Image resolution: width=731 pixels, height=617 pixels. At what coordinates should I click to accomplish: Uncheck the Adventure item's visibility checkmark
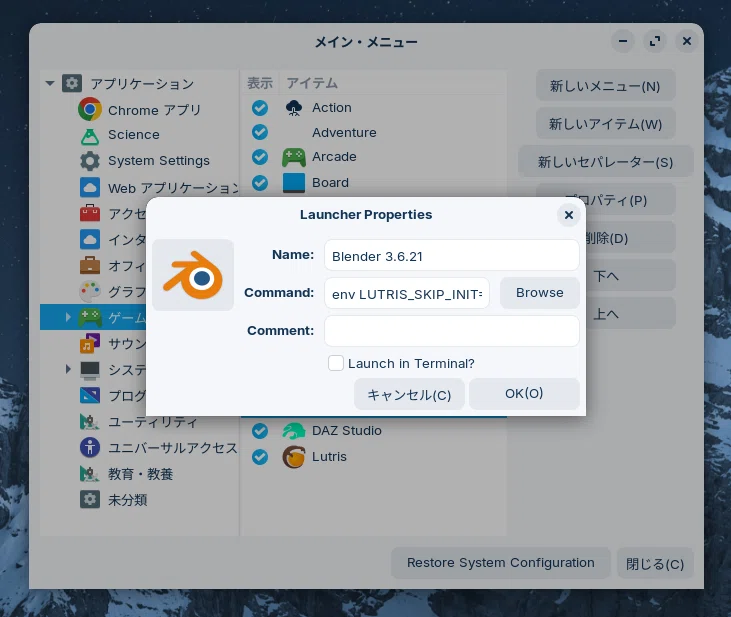(x=260, y=132)
